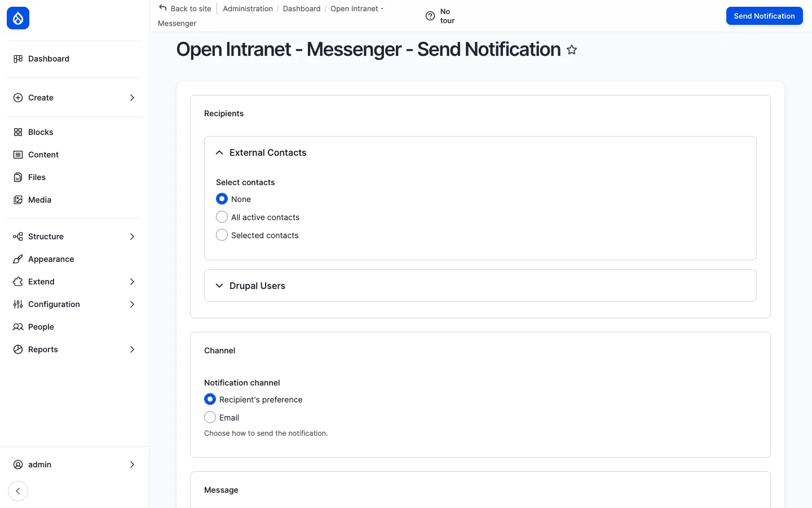This screenshot has height=508, width=812.
Task: Select None under Select contacts
Action: pos(222,199)
